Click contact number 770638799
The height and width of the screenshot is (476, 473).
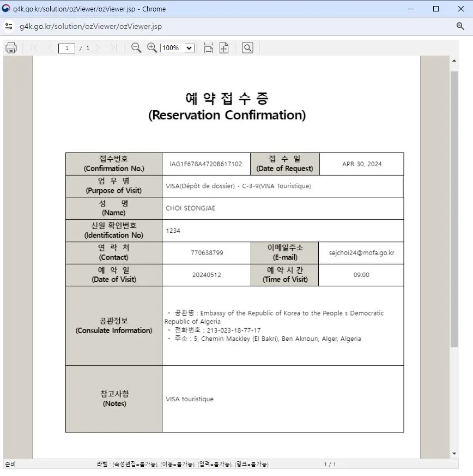point(207,253)
